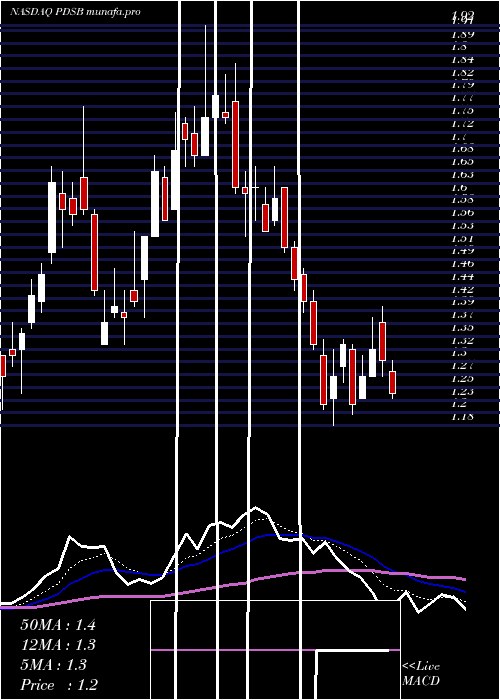The image size is (500, 700).
Task: Click the 1.53 price axis label
Action: [x=462, y=225]
